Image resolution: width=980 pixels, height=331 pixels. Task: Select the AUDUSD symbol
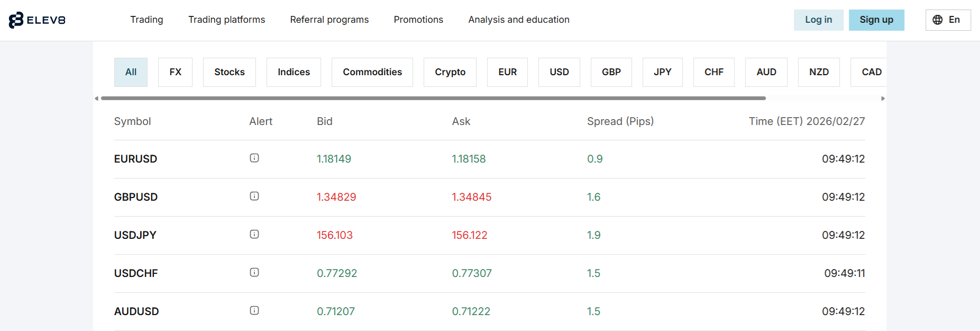click(136, 311)
